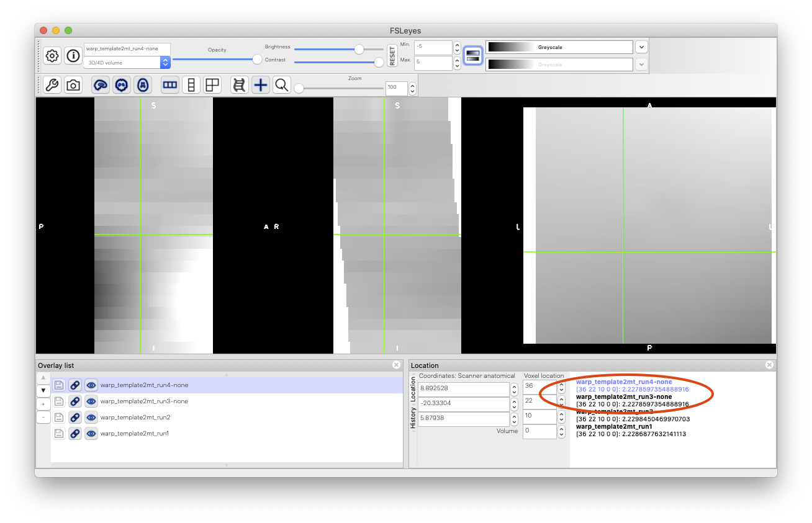Open the overlay display settings wrench panel

[52, 85]
